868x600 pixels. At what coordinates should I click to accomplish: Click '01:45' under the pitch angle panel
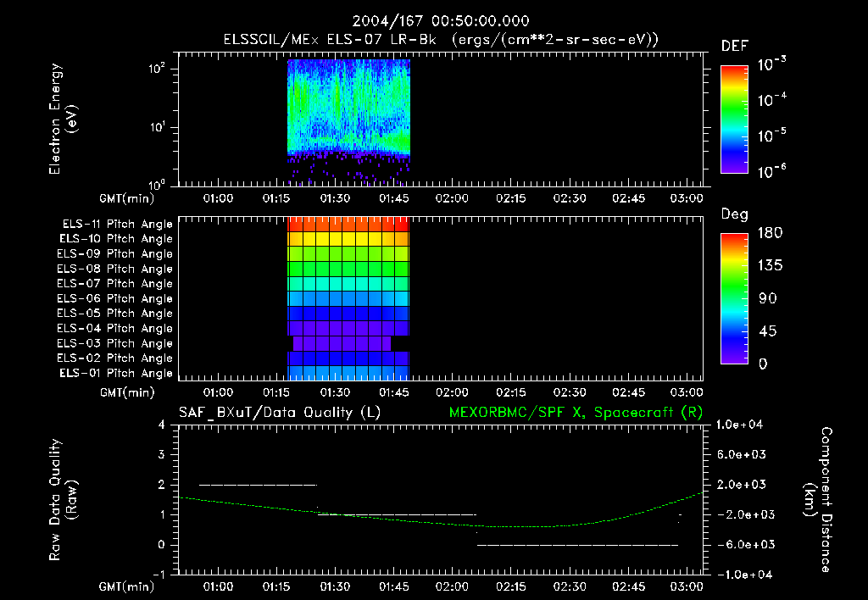point(394,392)
